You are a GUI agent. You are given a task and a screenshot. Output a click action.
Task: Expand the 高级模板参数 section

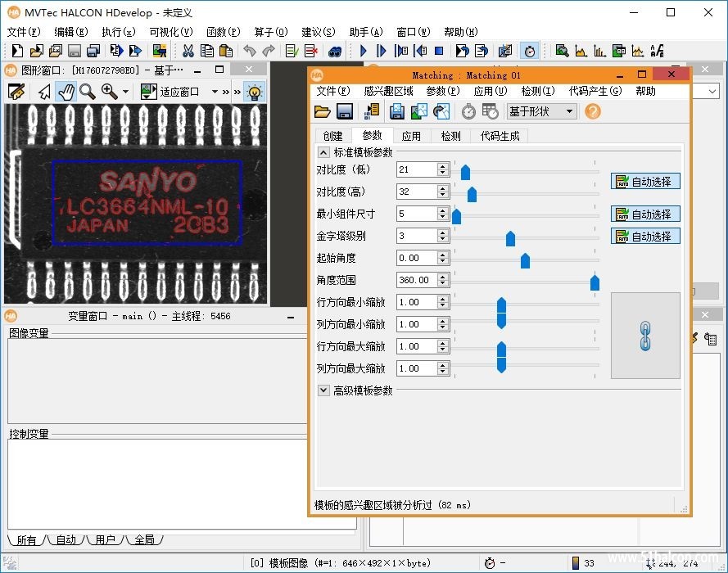click(x=323, y=390)
